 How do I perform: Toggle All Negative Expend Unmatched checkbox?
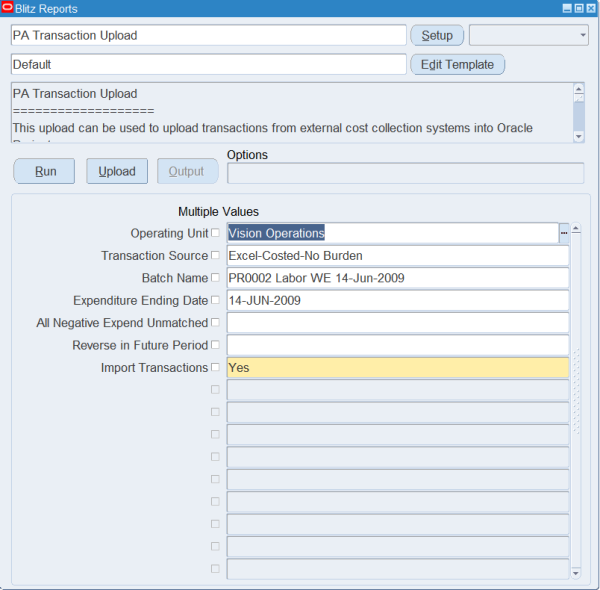pos(215,323)
